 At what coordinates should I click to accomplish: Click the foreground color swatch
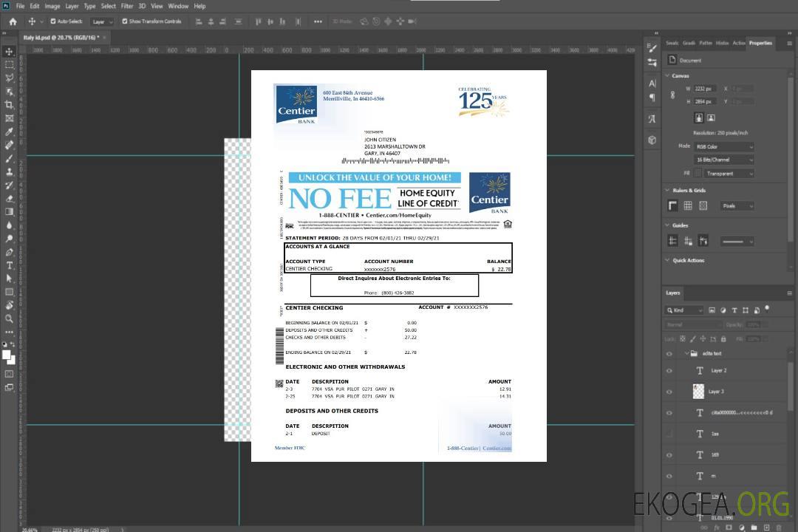(7, 355)
